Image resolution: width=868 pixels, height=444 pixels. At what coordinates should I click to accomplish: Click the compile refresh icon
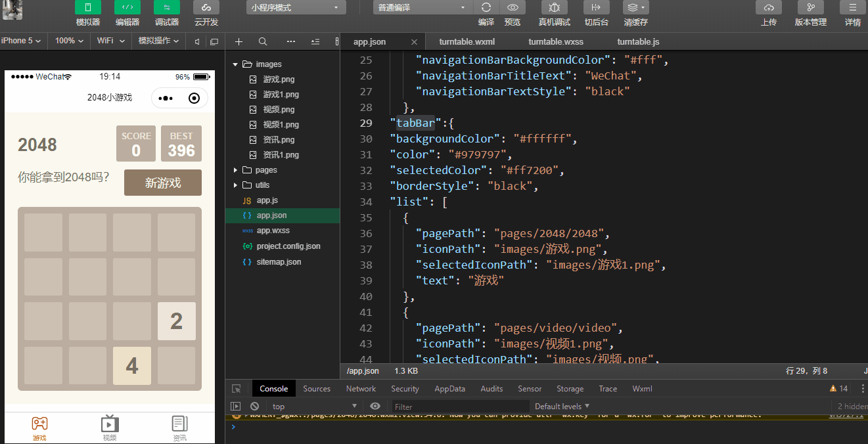pyautogui.click(x=486, y=7)
